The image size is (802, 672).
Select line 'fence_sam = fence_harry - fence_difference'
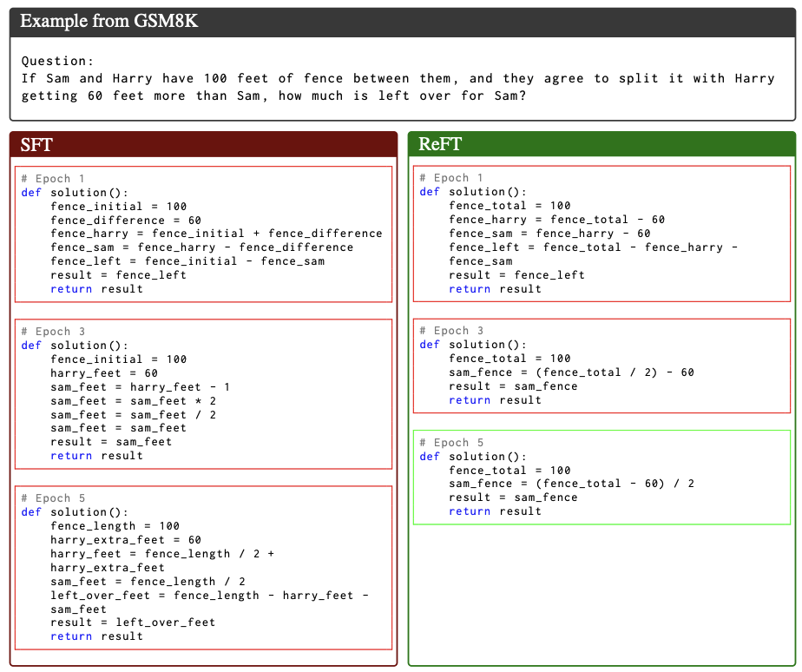[201, 247]
